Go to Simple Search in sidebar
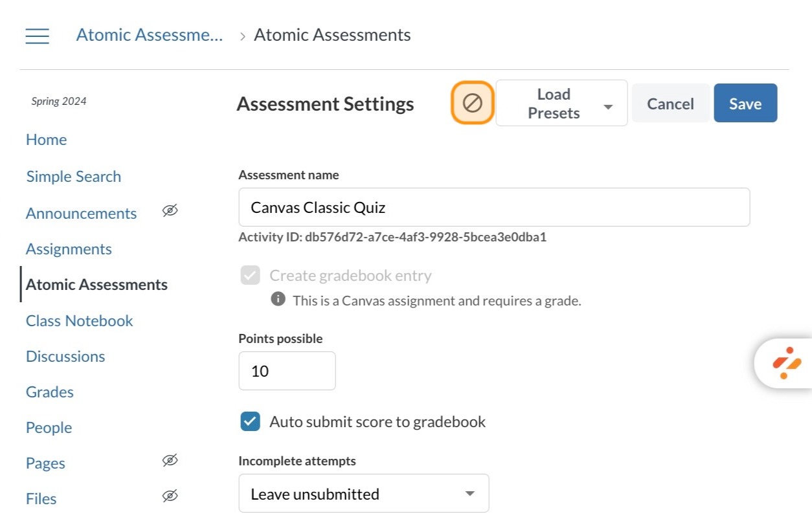This screenshot has height=521, width=812. tap(73, 177)
